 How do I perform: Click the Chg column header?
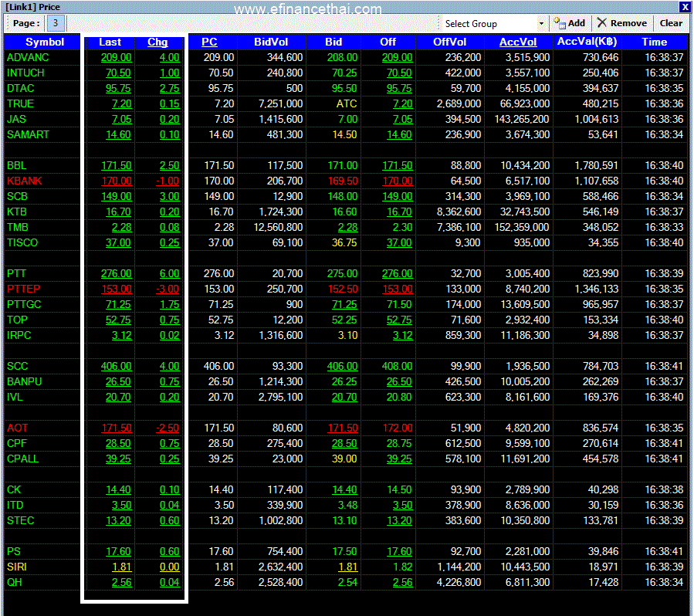pyautogui.click(x=157, y=42)
